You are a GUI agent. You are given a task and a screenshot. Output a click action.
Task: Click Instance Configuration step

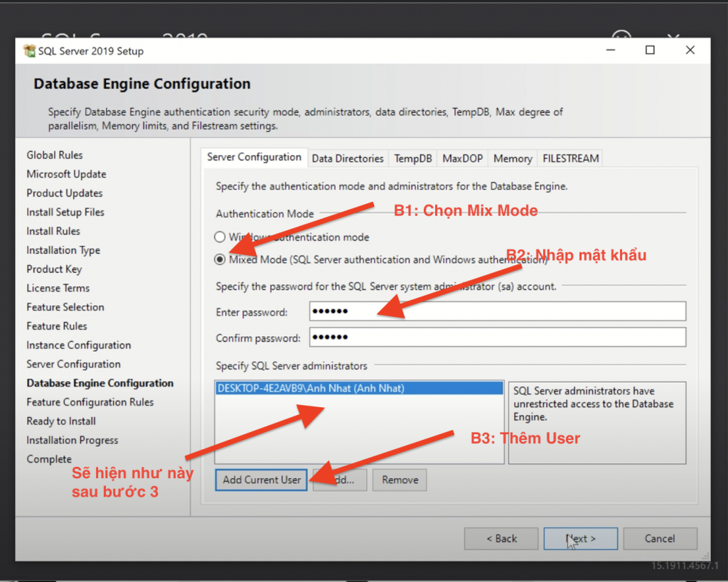pyautogui.click(x=79, y=345)
